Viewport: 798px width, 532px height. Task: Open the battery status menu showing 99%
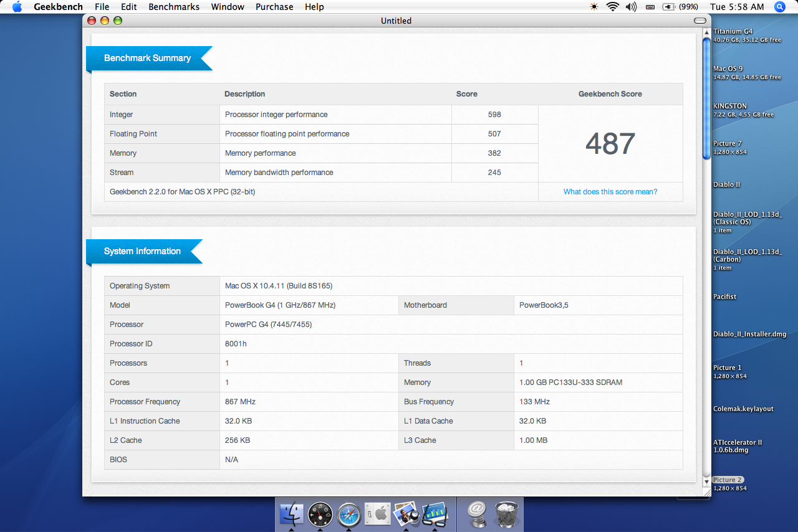(x=680, y=7)
